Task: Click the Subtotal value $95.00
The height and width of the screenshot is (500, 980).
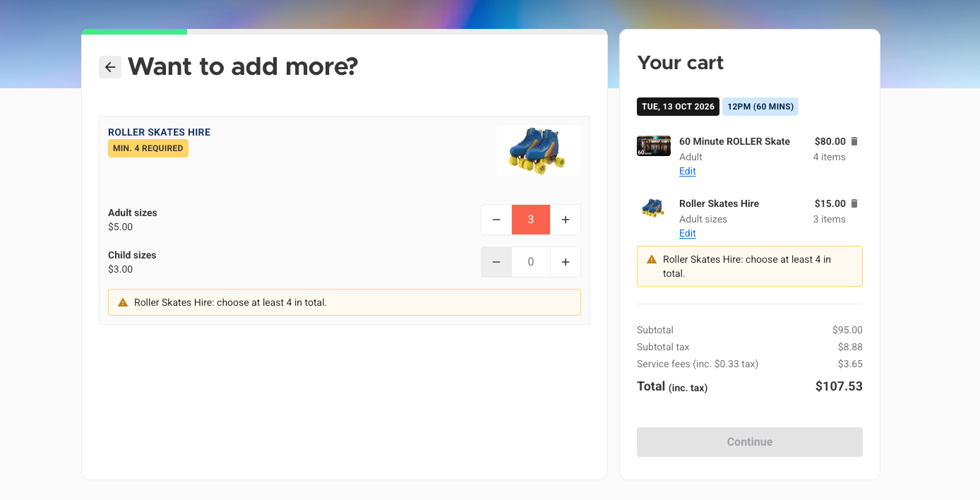Action: (x=847, y=330)
